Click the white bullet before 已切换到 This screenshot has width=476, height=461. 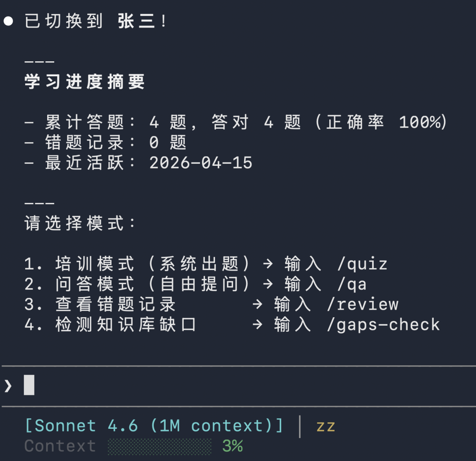click(x=8, y=21)
